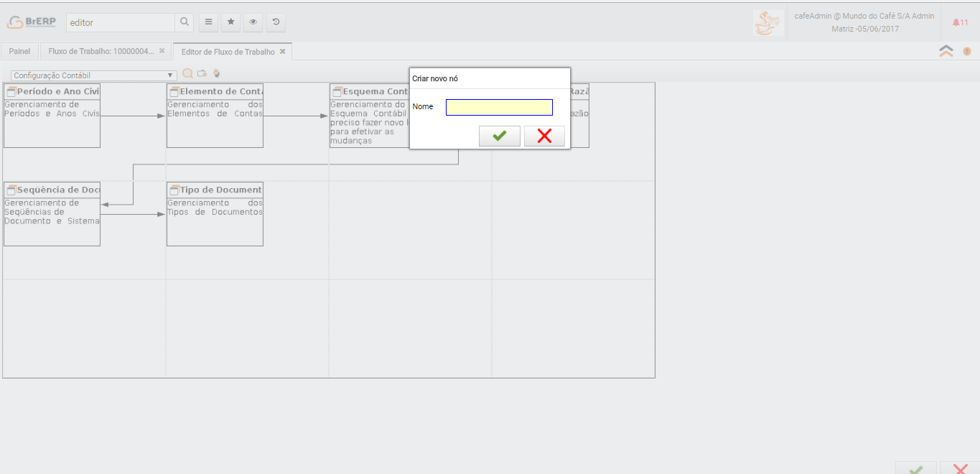Open the hamburger menu in the header
This screenshot has height=474, width=980.
pos(208,22)
